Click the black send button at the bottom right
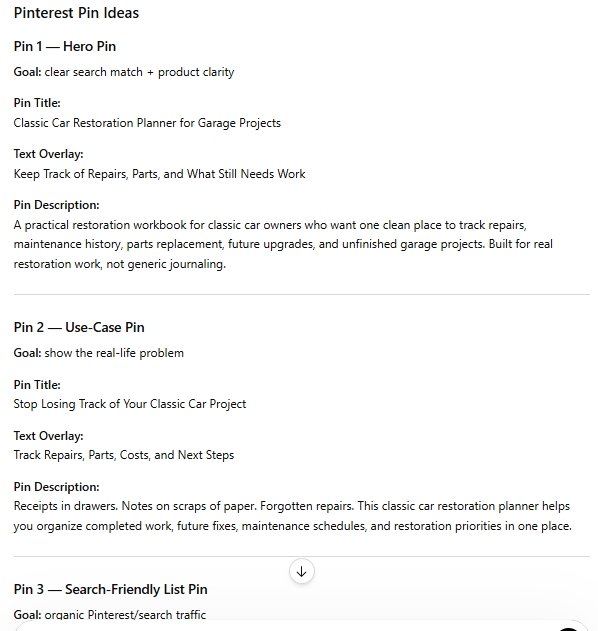The width and height of the screenshot is (598, 631). point(569,629)
